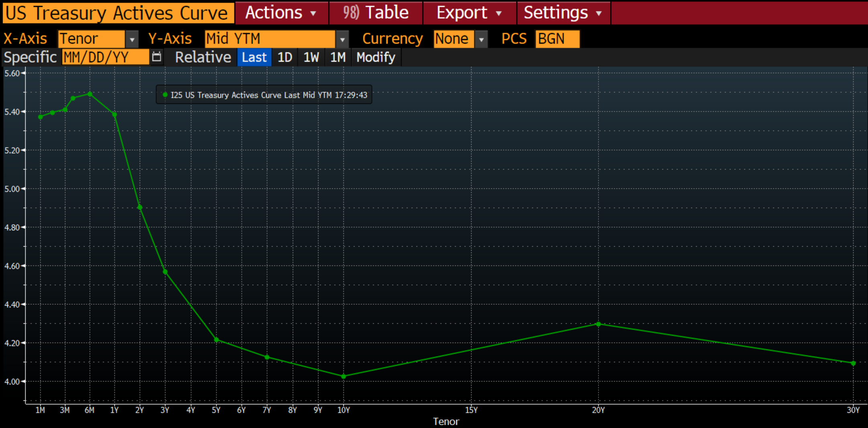Click the 10Y tenor low data point
The image size is (868, 428).
343,377
